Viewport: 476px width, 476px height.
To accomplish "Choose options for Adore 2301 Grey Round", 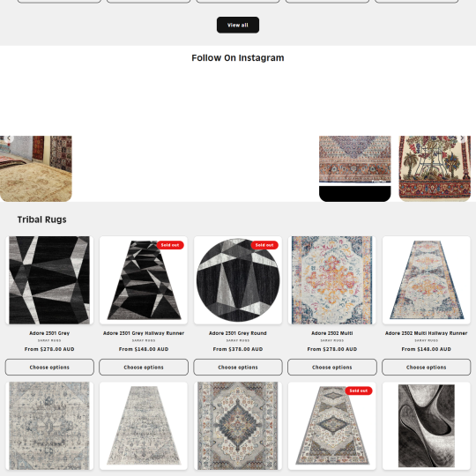I will (238, 367).
